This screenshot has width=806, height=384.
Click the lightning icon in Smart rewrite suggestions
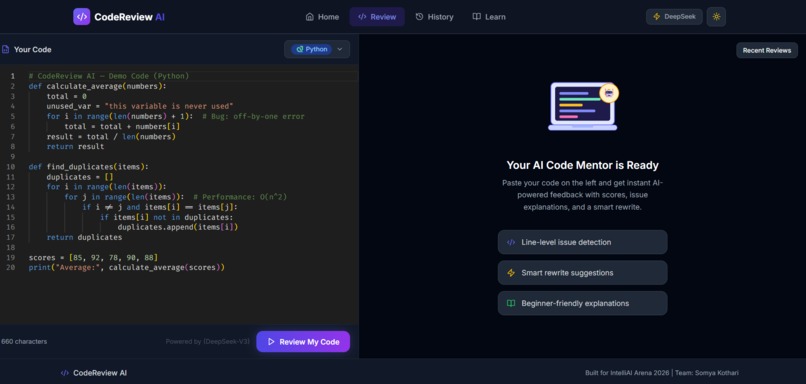click(x=510, y=273)
